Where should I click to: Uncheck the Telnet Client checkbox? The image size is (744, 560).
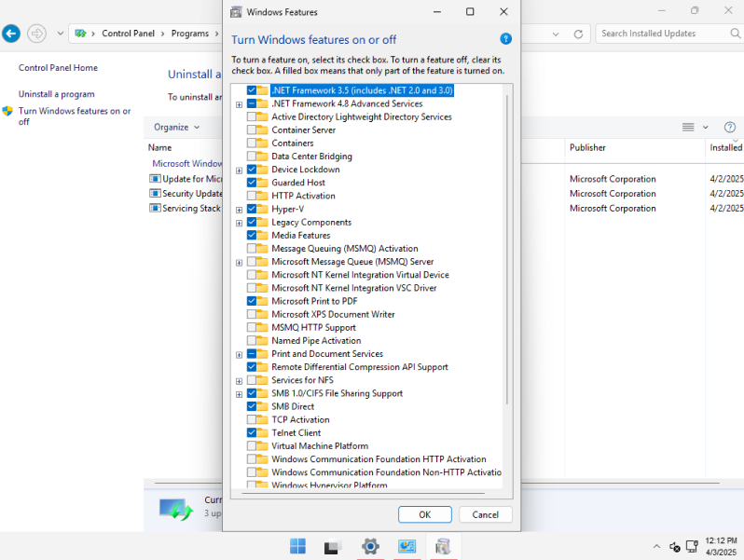[252, 433]
